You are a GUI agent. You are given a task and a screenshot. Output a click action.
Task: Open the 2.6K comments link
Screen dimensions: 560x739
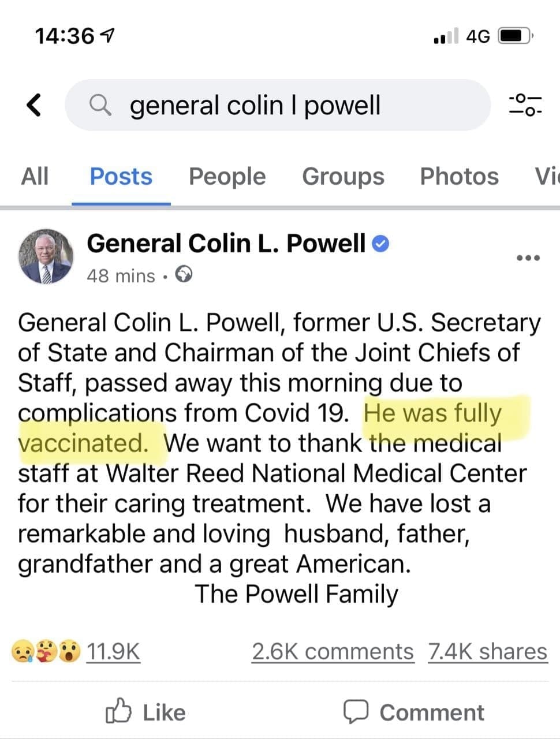(x=333, y=651)
